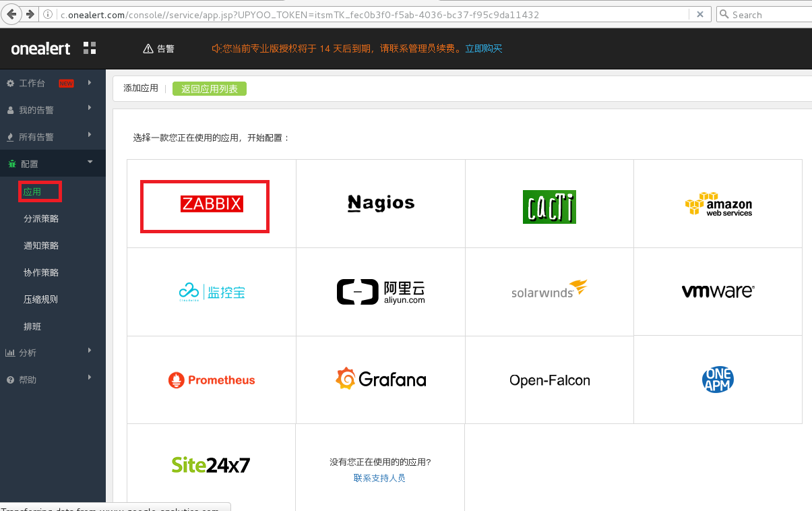
Task: Open the 排班 sidebar item
Action: [x=32, y=327]
